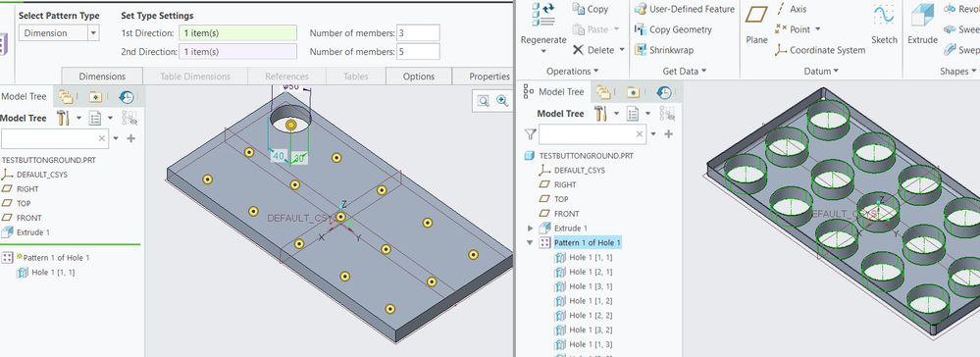Click the zoom in magnifier in left viewport
980x357 pixels.
(502, 100)
